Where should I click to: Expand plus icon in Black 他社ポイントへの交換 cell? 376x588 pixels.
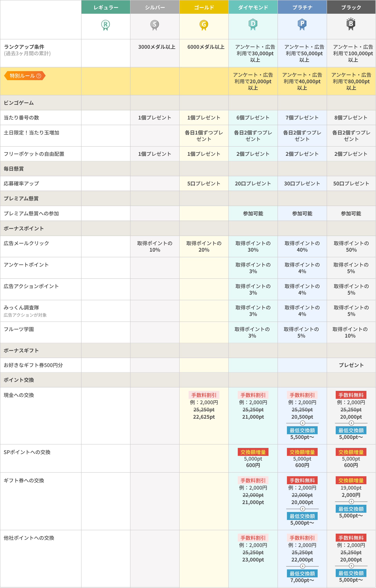coord(351,566)
